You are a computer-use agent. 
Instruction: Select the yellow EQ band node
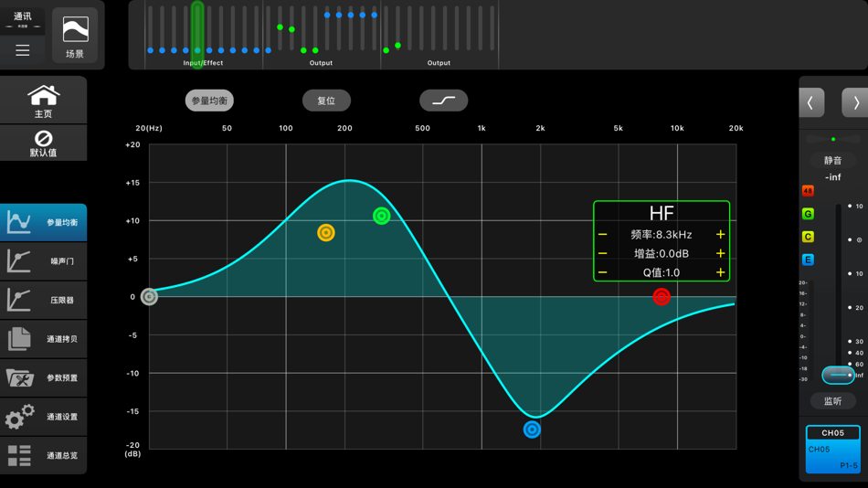(326, 233)
